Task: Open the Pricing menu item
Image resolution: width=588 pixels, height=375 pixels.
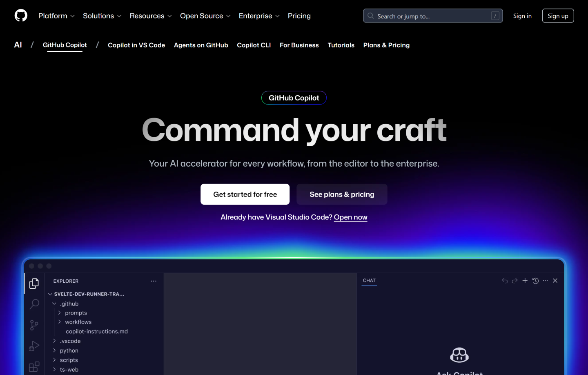Action: tap(299, 16)
